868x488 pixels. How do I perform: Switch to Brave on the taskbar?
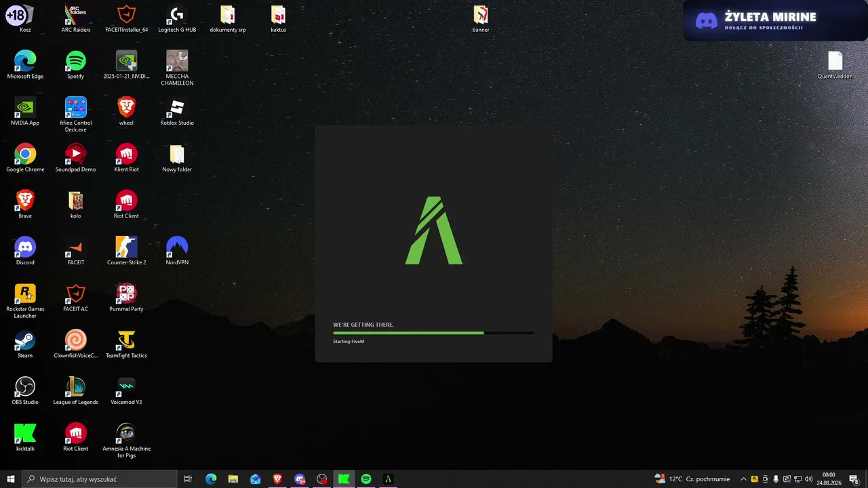tap(277, 479)
